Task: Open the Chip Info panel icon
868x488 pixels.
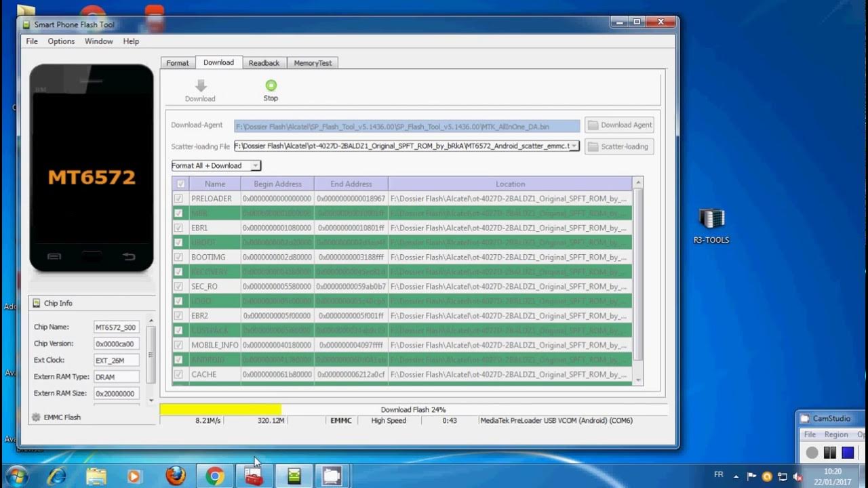Action: coord(37,303)
